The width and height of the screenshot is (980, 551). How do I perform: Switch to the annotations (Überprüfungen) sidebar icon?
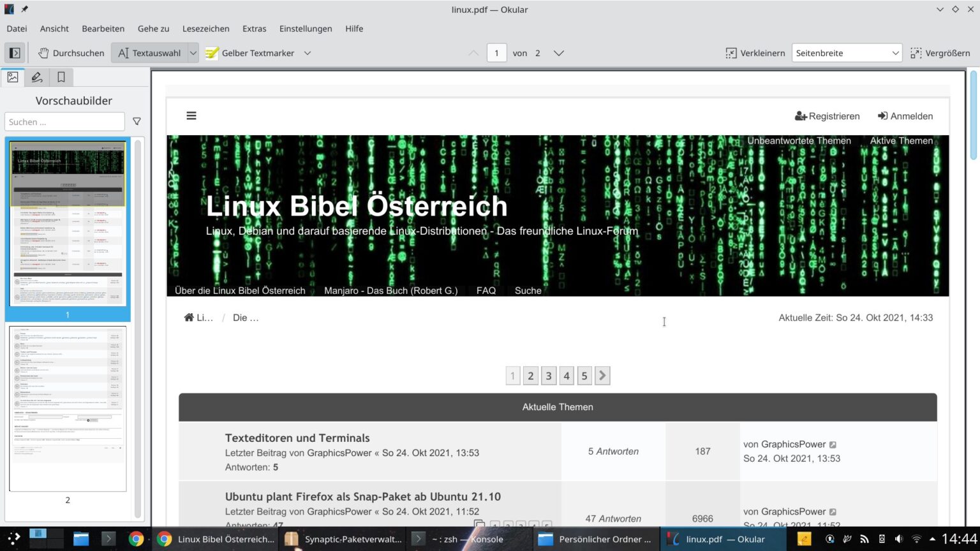[x=36, y=77]
